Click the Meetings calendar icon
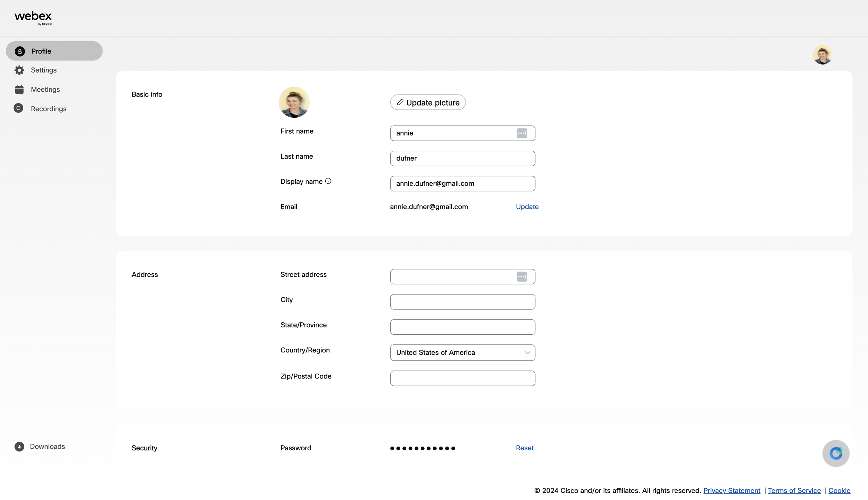The height and width of the screenshot is (500, 868). (19, 90)
